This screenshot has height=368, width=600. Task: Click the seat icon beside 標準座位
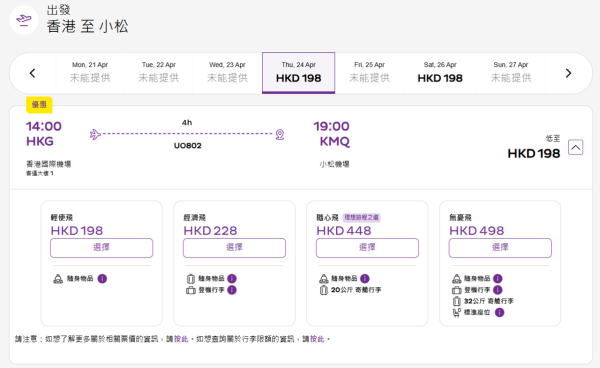pyautogui.click(x=457, y=313)
